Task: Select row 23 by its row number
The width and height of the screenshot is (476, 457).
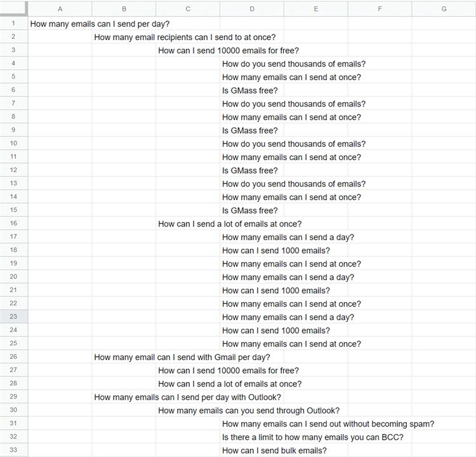Action: [13, 317]
